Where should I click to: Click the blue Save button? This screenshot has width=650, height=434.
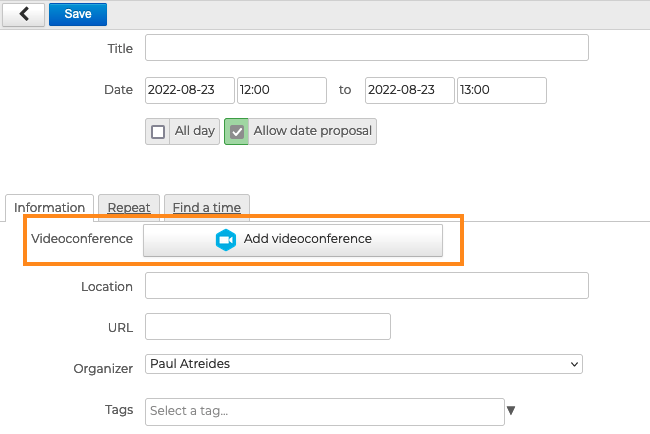coord(77,14)
